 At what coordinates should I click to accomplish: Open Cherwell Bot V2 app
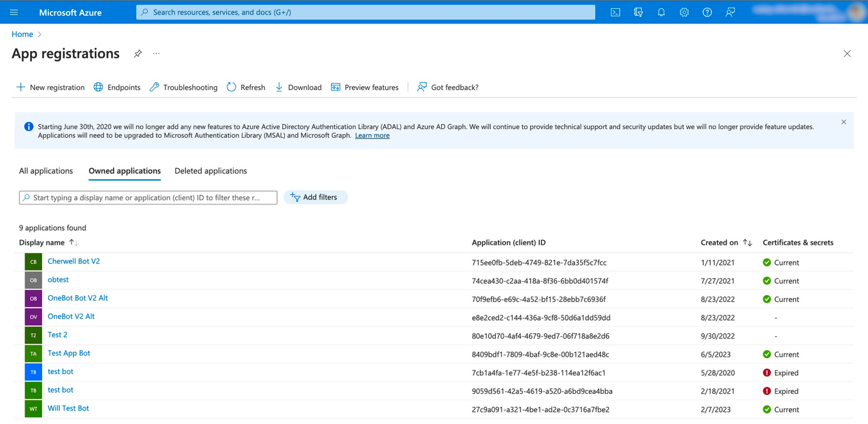pos(74,261)
